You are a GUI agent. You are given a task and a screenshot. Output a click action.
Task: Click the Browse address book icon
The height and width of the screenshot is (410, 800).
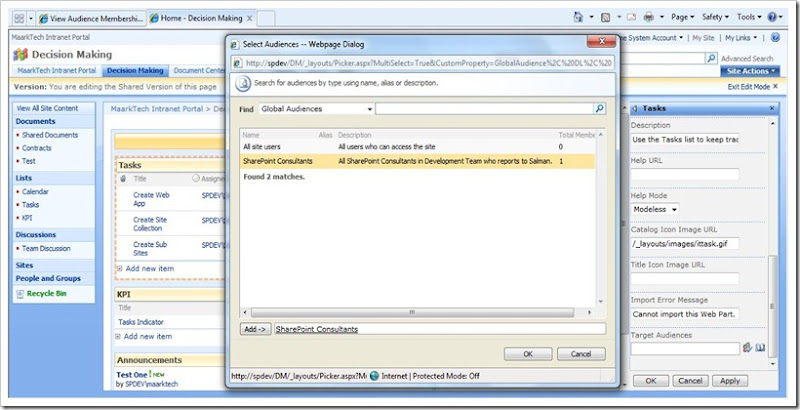pos(760,348)
